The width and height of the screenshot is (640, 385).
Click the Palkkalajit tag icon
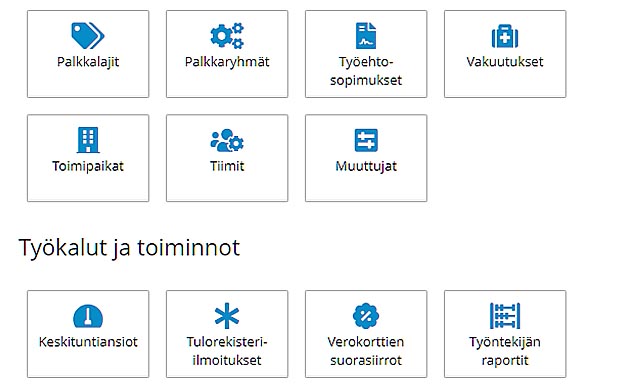88,36
